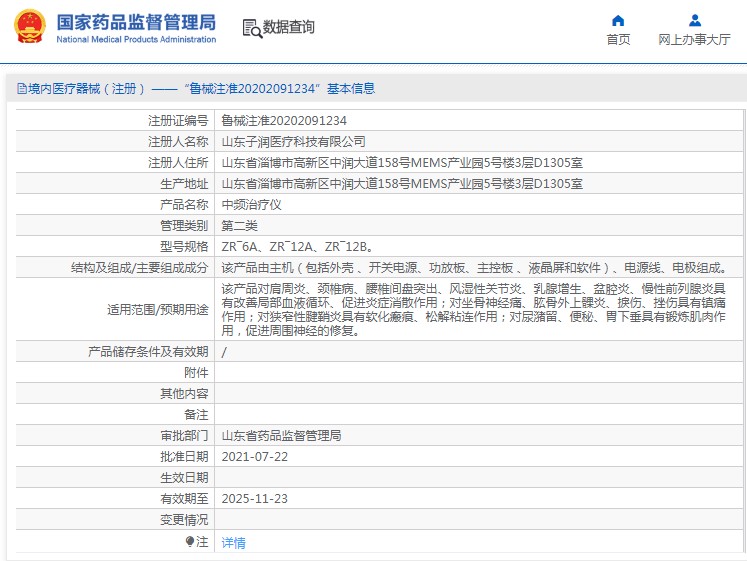Click the 首页 home icon
747x561 pixels.
618,20
